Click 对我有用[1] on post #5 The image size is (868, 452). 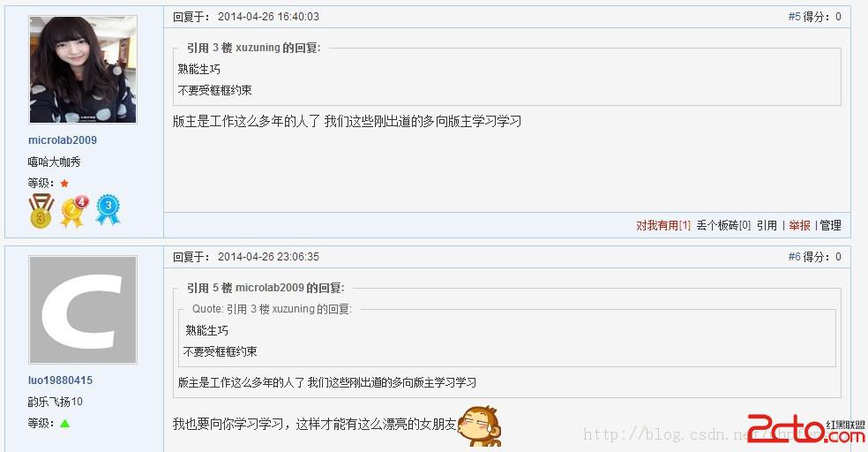663,225
